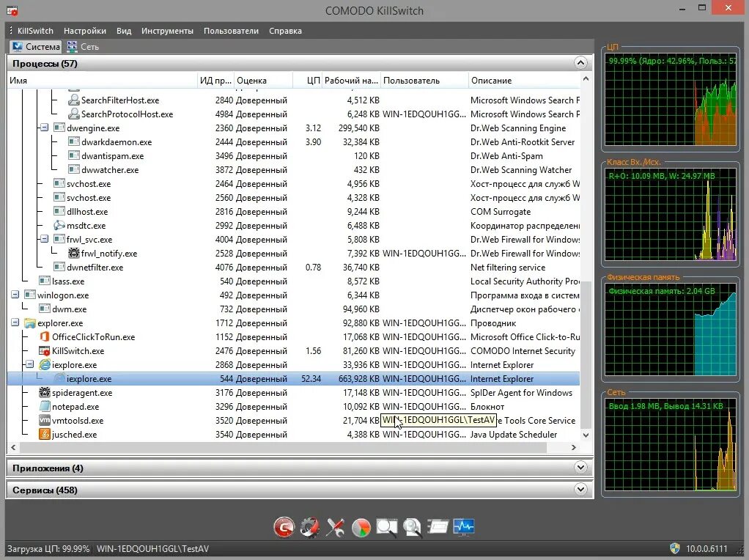Click the folder list icon in bottom toolbar
The height and width of the screenshot is (560, 749).
(x=438, y=527)
